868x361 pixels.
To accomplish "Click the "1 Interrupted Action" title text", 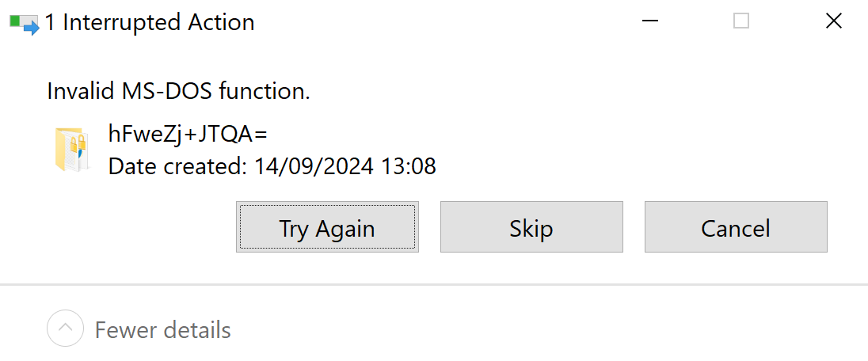I will (x=150, y=23).
